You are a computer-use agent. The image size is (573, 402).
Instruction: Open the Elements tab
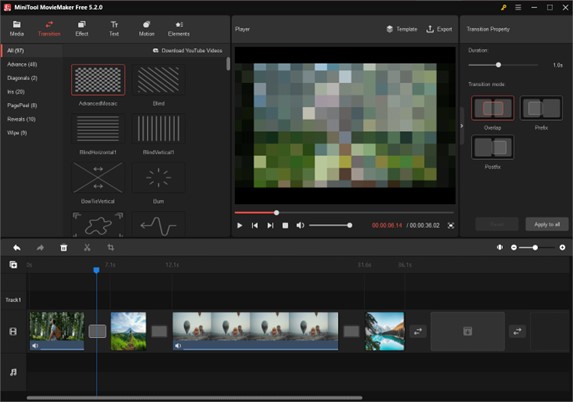[x=179, y=29]
